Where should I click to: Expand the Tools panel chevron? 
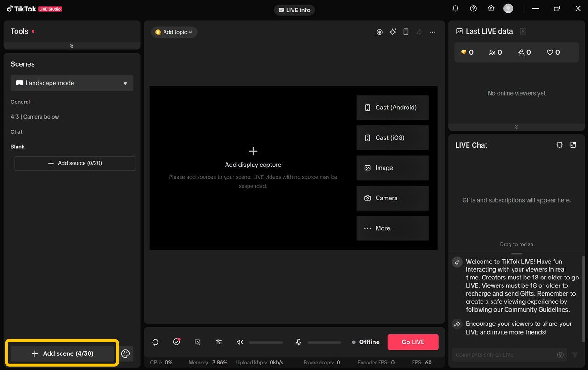pos(72,46)
